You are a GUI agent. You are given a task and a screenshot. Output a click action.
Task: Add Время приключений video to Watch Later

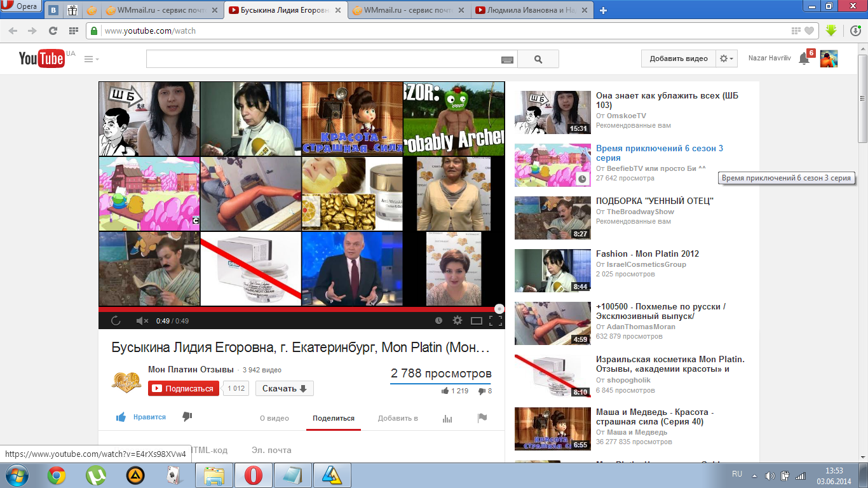coord(583,179)
